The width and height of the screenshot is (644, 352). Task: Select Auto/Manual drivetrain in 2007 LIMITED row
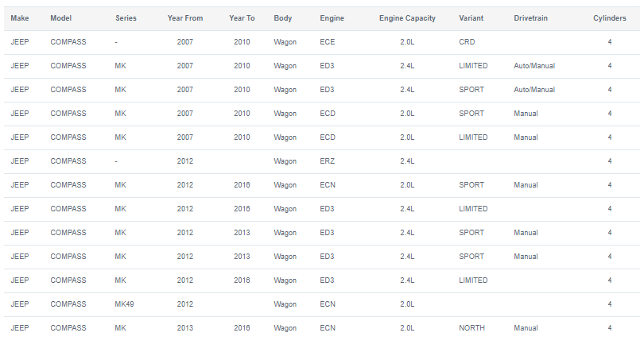tap(534, 66)
